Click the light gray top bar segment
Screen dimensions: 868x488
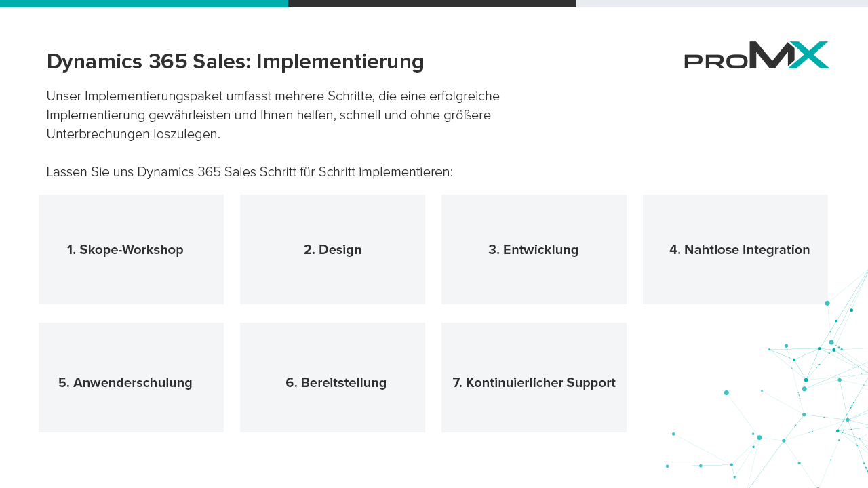tap(722, 3)
